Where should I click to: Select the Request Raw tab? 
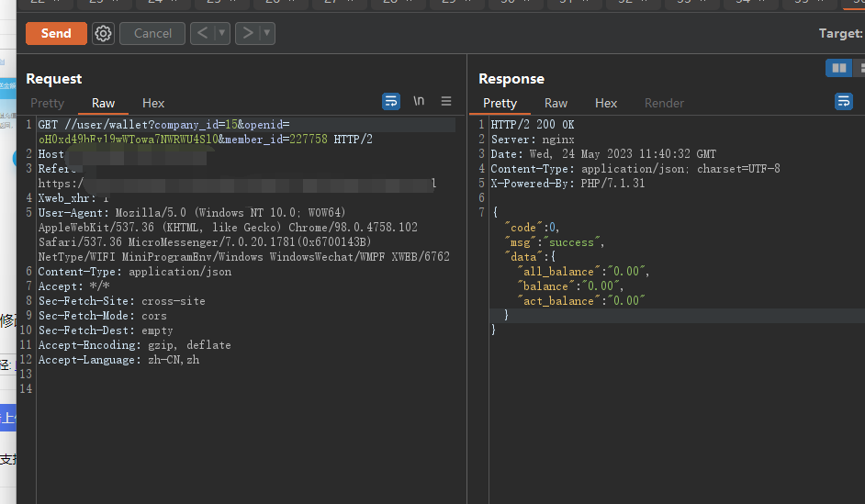(103, 103)
